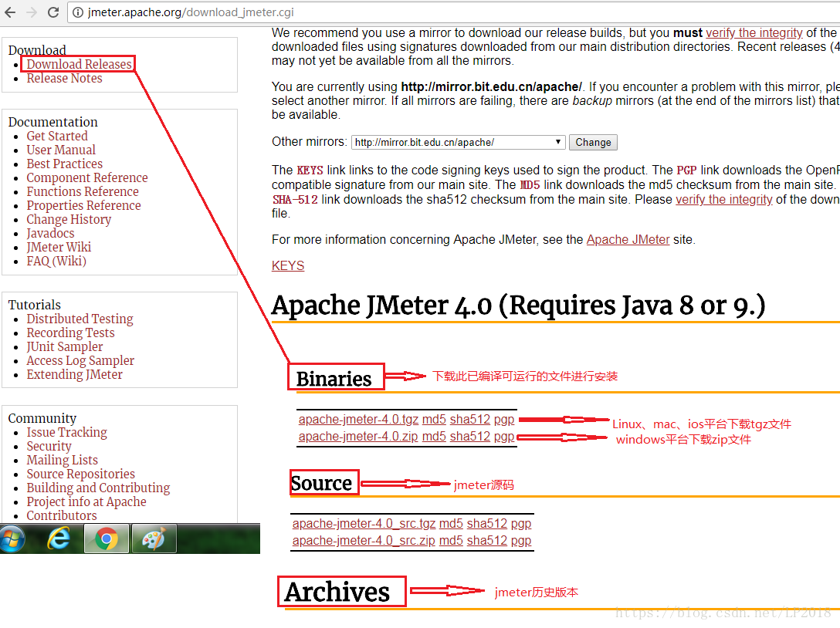Viewport: 840px width, 628px height.
Task: Open the User Manual link
Action: point(61,150)
